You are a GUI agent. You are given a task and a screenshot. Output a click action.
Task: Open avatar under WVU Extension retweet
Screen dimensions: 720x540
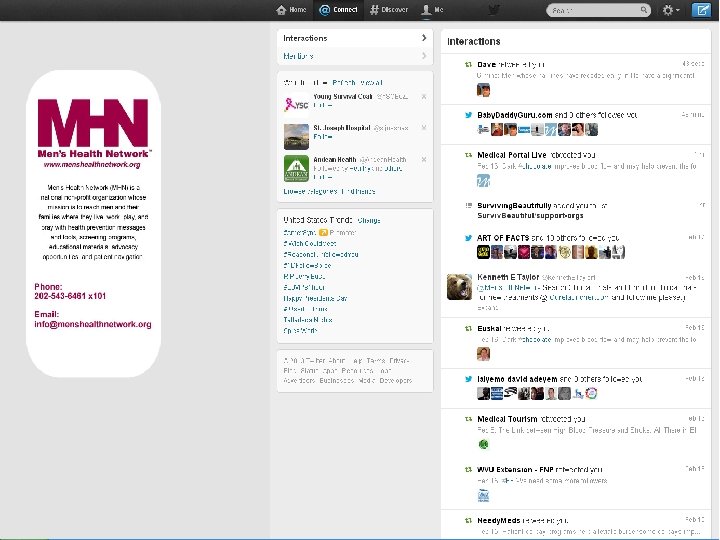pos(483,495)
